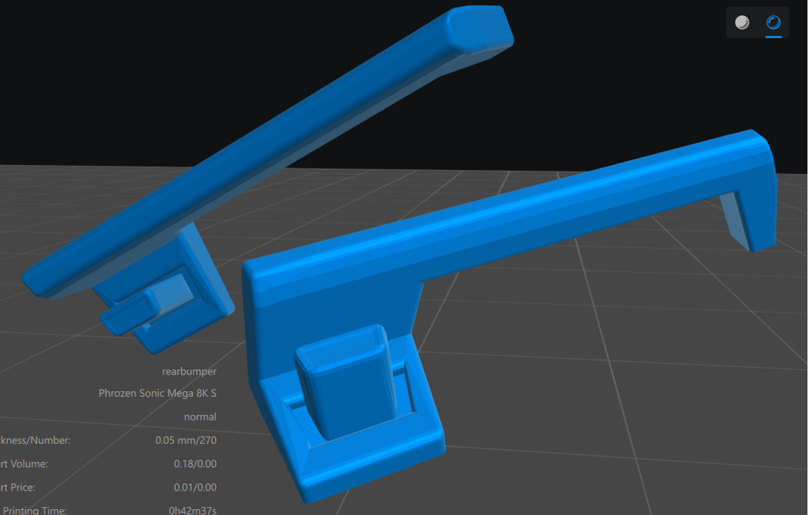Click the normal profile text
Screen dimensions: 812x515
pos(199,417)
